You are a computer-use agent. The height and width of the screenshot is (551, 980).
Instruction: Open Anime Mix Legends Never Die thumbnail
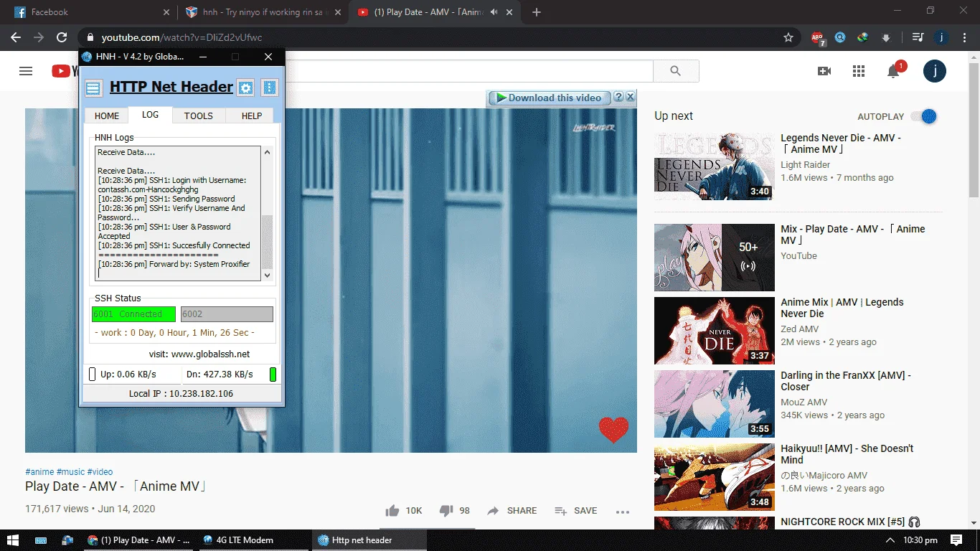point(715,331)
